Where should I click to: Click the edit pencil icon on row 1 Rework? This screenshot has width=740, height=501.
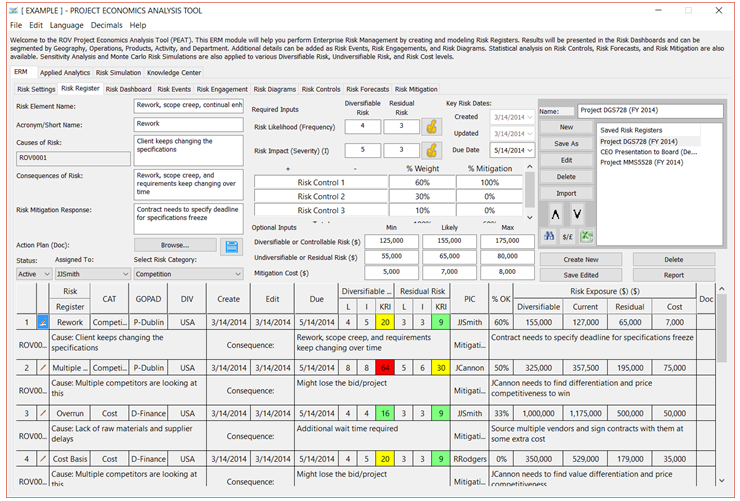(x=42, y=322)
